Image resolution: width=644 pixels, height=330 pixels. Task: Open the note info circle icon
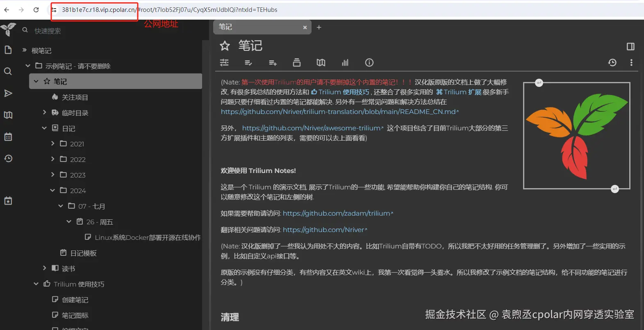pyautogui.click(x=369, y=62)
